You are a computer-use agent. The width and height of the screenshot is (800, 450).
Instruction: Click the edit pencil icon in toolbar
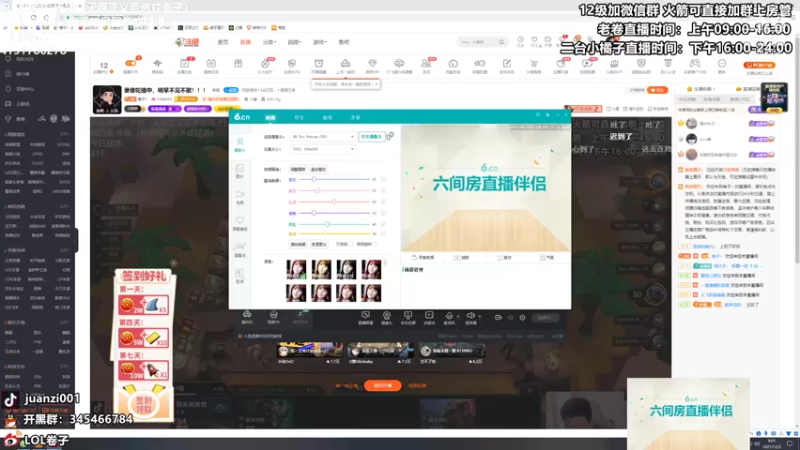click(507, 65)
